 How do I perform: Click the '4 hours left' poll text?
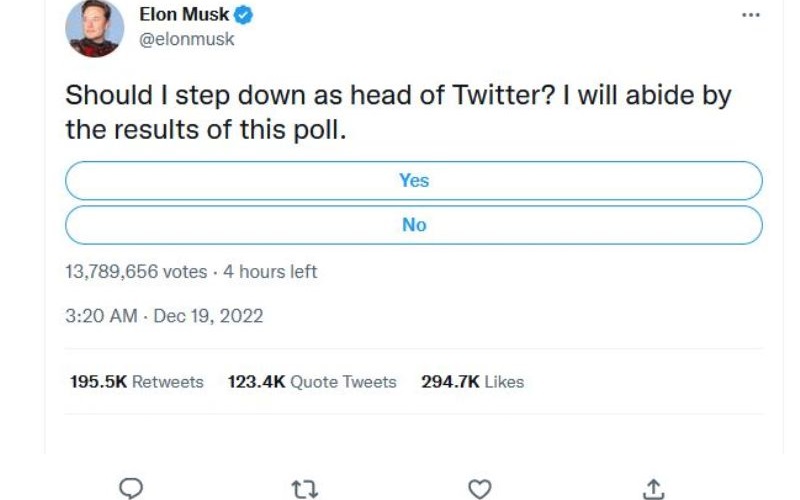click(x=270, y=272)
